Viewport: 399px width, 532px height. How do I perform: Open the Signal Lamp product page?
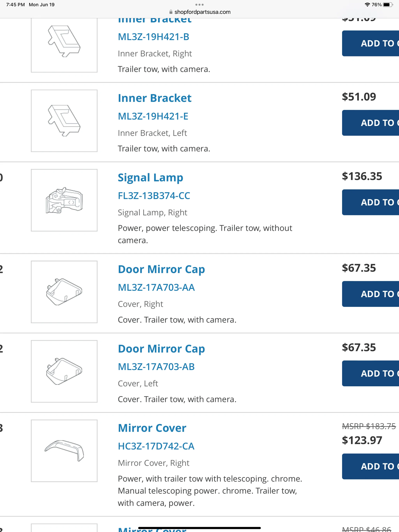[150, 177]
